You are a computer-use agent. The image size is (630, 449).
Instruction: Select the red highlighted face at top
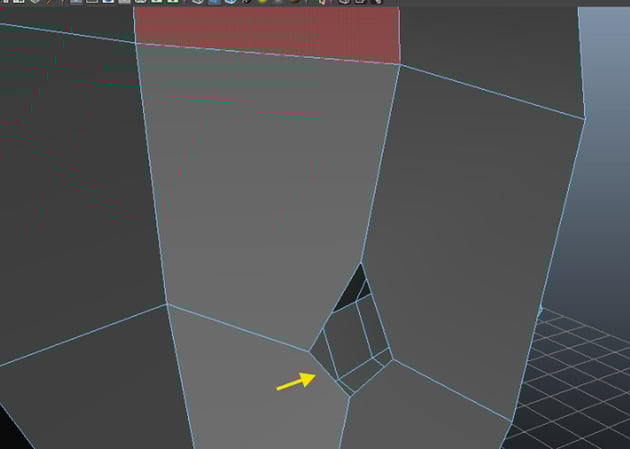coord(267,33)
